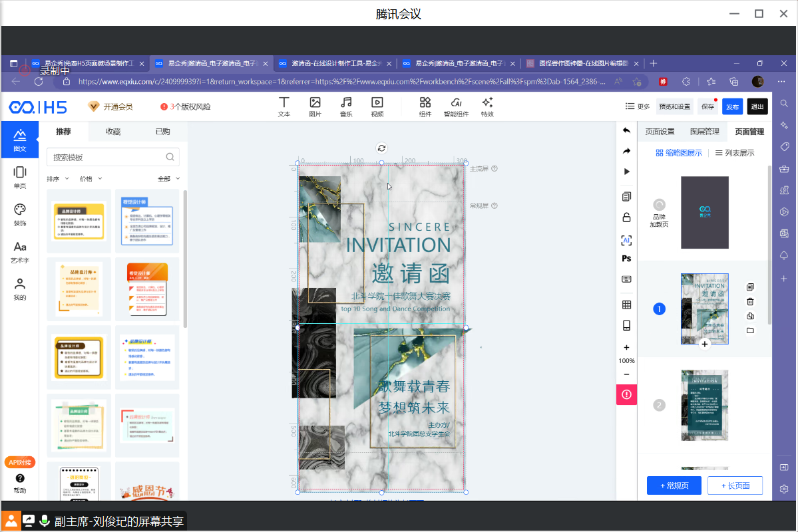Open the 图片 image tool
Viewport: 798px width, 532px height.
tap(315, 106)
